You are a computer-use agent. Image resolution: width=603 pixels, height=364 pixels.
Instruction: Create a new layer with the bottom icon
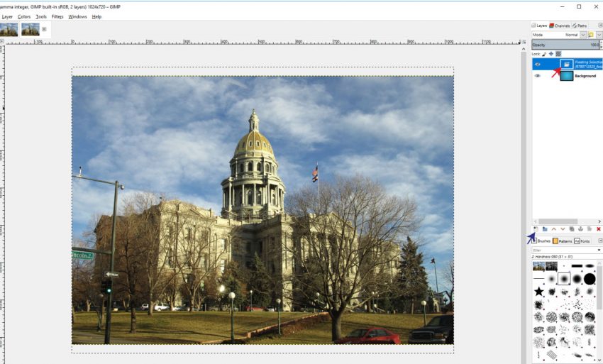point(536,229)
